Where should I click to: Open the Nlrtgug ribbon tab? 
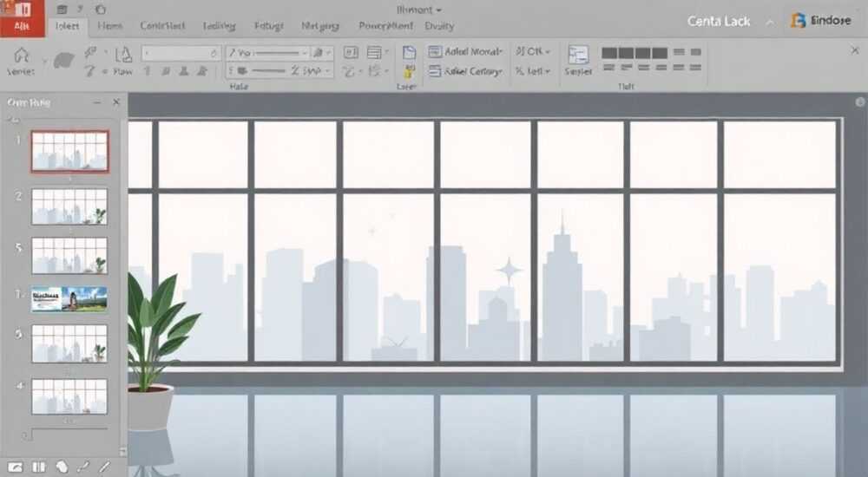(x=320, y=26)
